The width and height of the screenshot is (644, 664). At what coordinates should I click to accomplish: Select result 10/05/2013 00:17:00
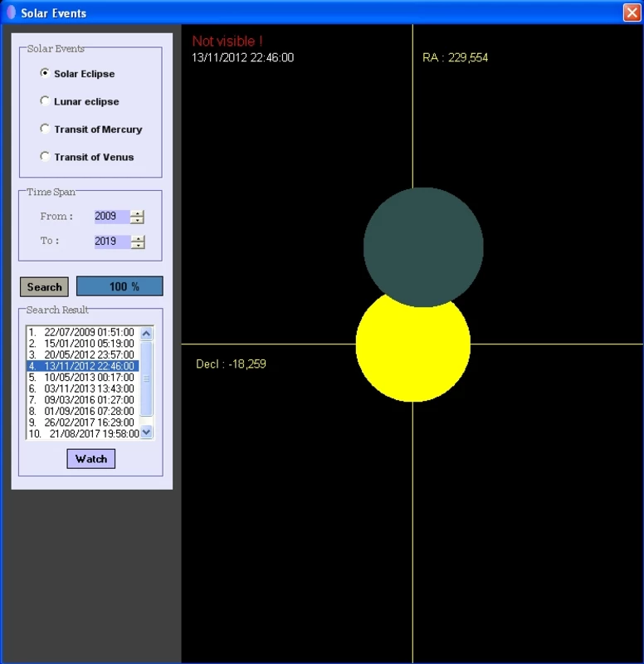tap(82, 378)
